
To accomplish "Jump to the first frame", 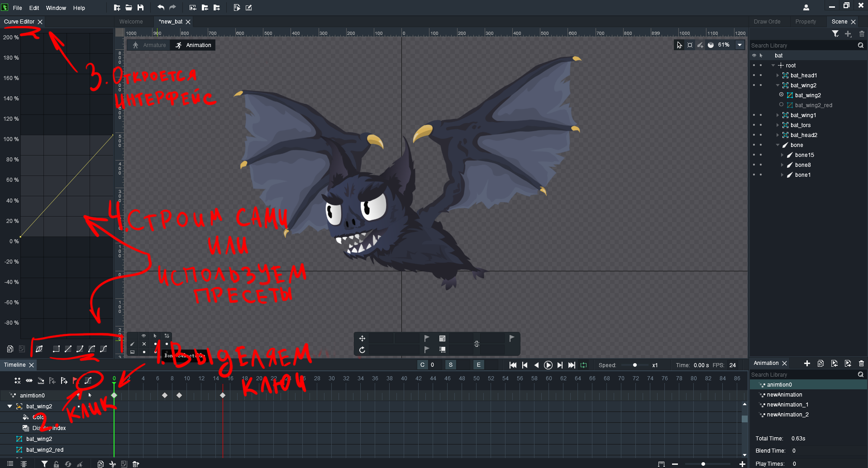I will 513,365.
